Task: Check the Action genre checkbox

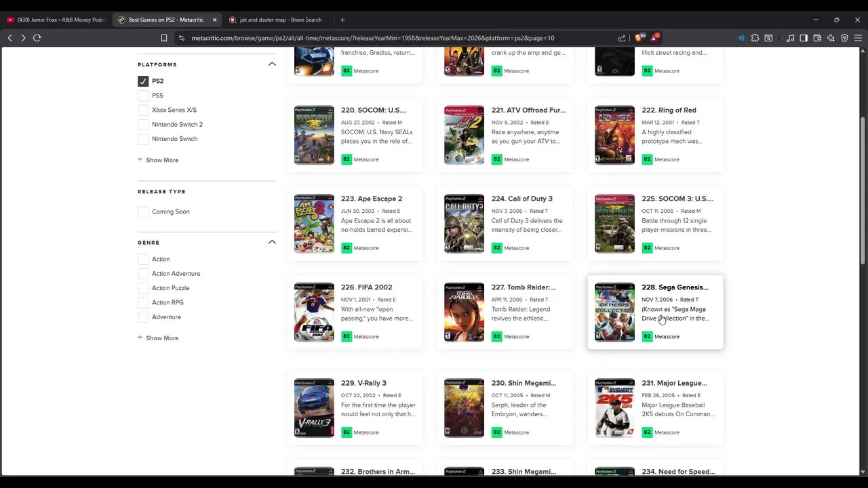Action: (x=143, y=259)
